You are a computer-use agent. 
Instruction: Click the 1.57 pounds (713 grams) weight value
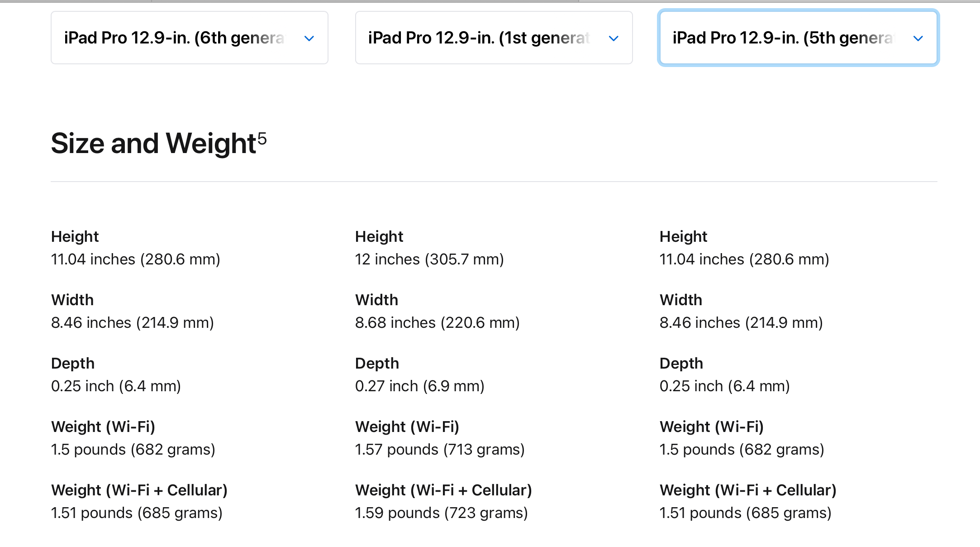[439, 450]
